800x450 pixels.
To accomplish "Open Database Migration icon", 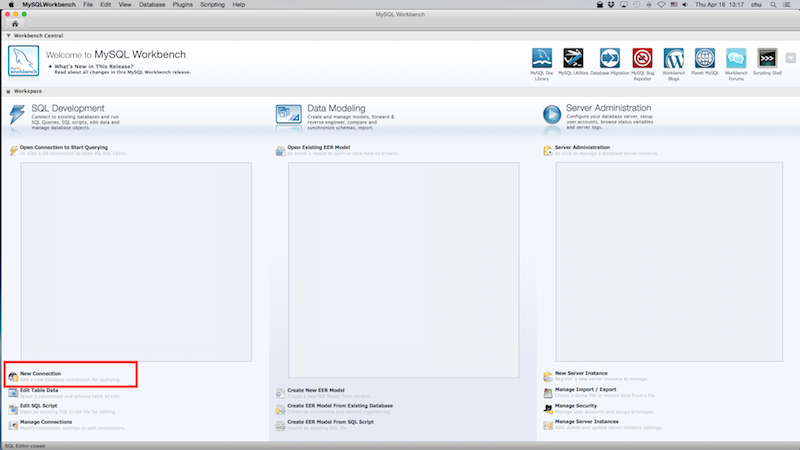I will click(x=609, y=58).
